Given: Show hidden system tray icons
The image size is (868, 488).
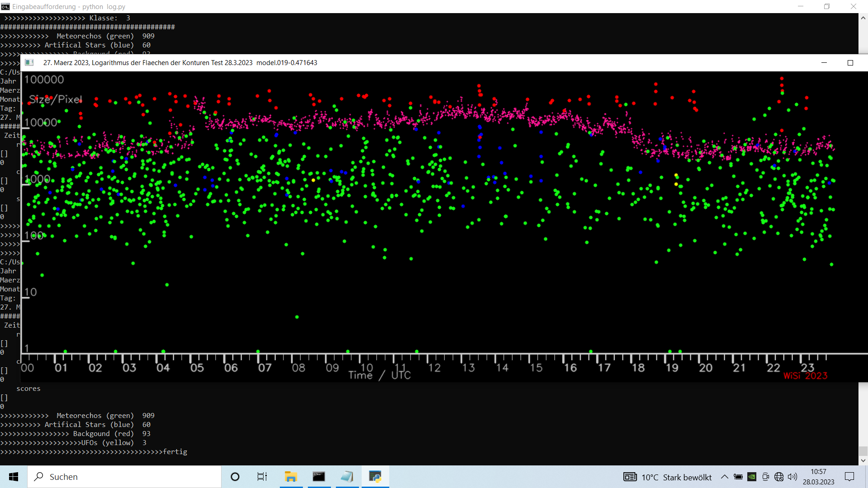Looking at the screenshot, I should (x=724, y=477).
